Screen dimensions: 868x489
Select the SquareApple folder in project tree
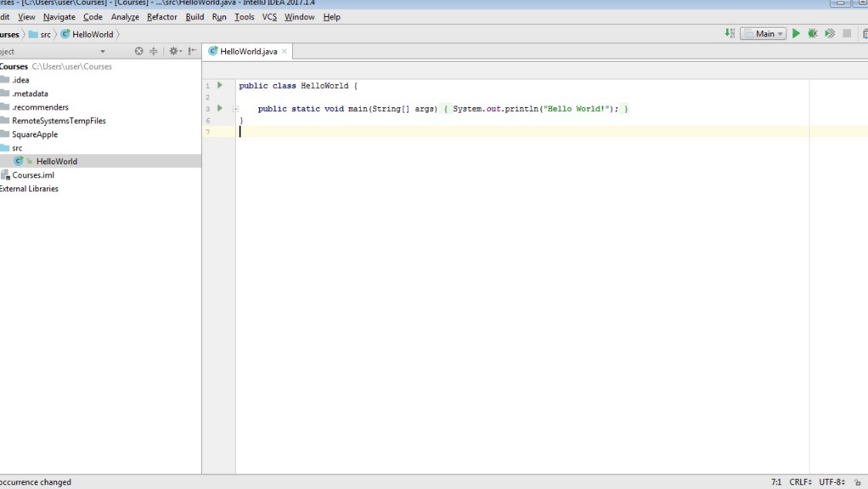pos(35,134)
